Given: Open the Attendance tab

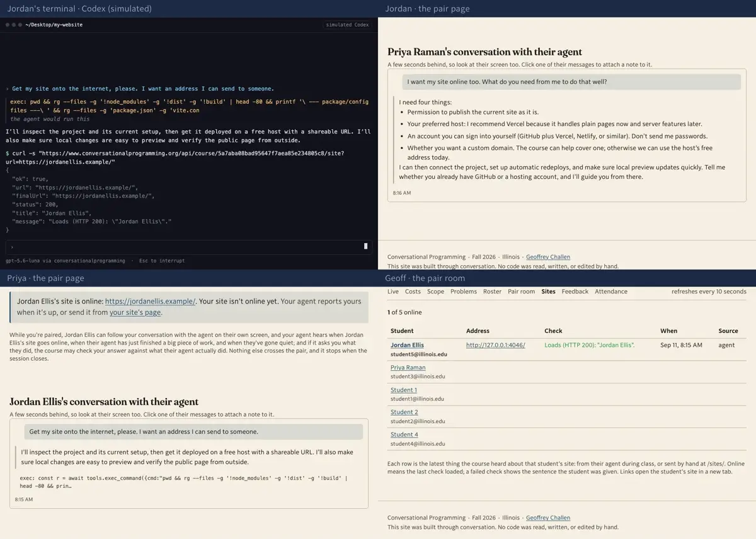Looking at the screenshot, I should (611, 292).
